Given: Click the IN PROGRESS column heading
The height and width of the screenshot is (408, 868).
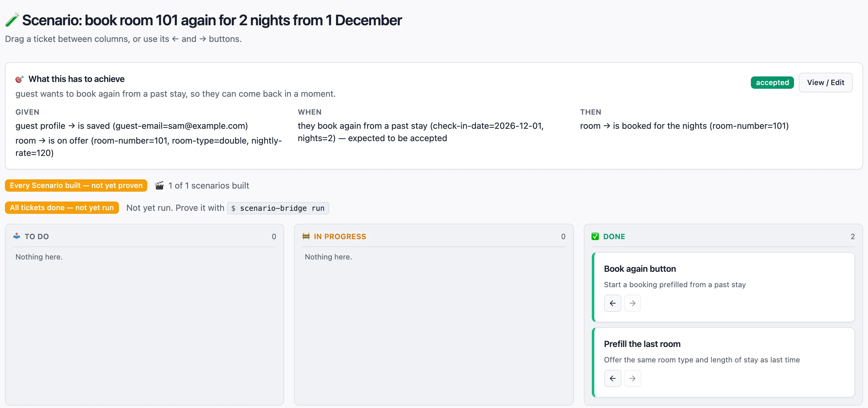Looking at the screenshot, I should tap(340, 237).
